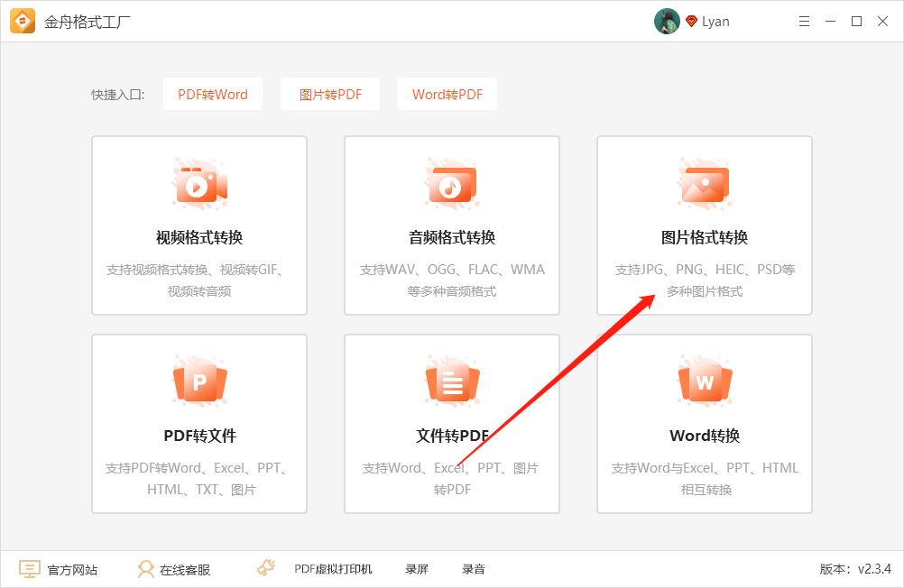The image size is (904, 588).
Task: Open the 文件转PDF tool icon
Action: pyautogui.click(x=451, y=381)
